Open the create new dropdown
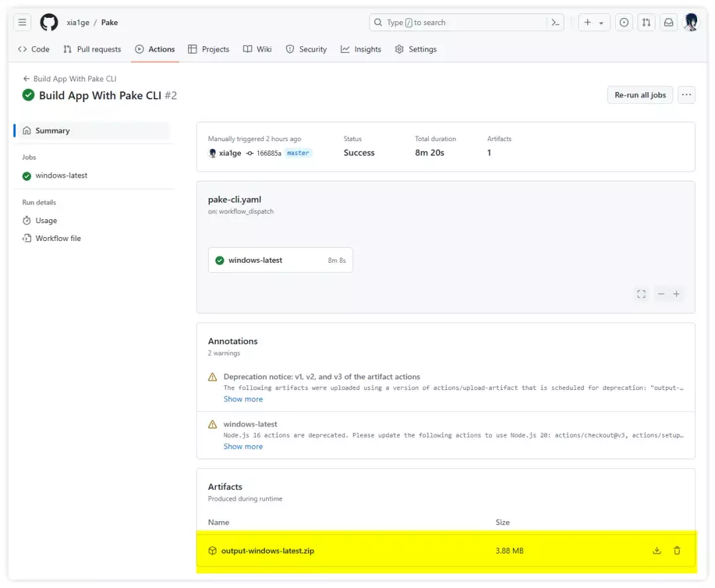Image resolution: width=715 pixels, height=588 pixels. [x=594, y=23]
